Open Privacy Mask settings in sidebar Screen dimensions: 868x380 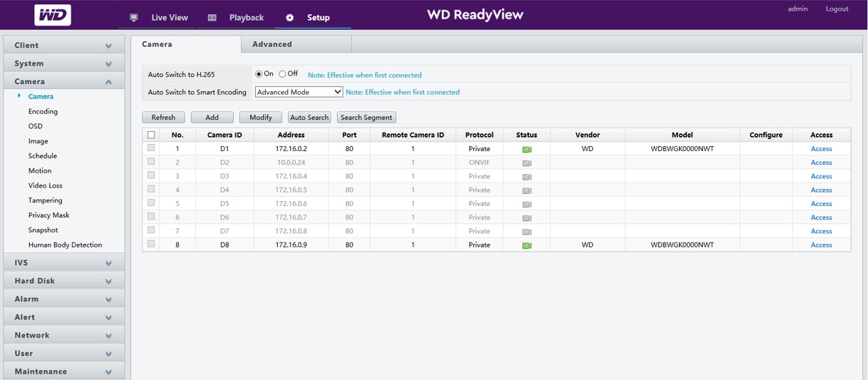(49, 215)
